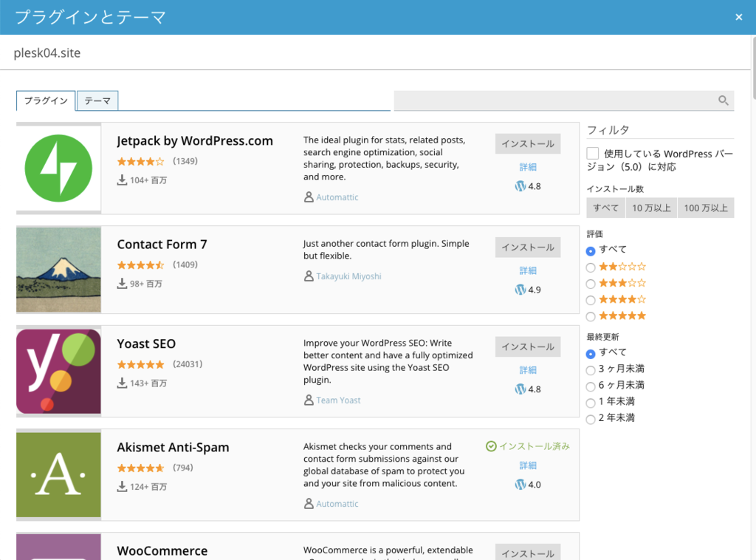Click the author icon beside Team Yoast
This screenshot has width=756, height=560.
[309, 400]
